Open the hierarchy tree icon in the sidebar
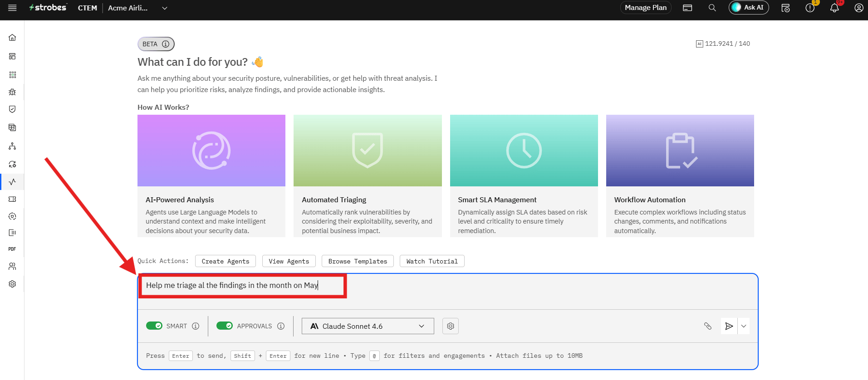This screenshot has height=380, width=868. pos(12,146)
